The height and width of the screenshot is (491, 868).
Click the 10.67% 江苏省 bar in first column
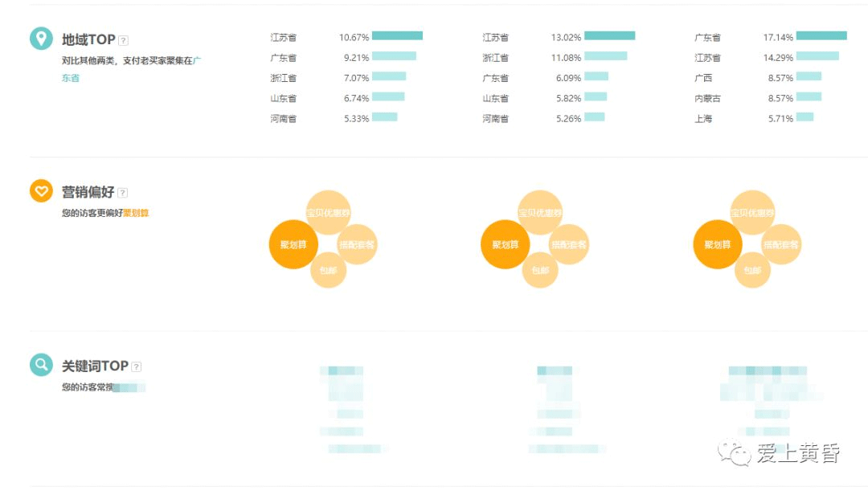click(397, 36)
